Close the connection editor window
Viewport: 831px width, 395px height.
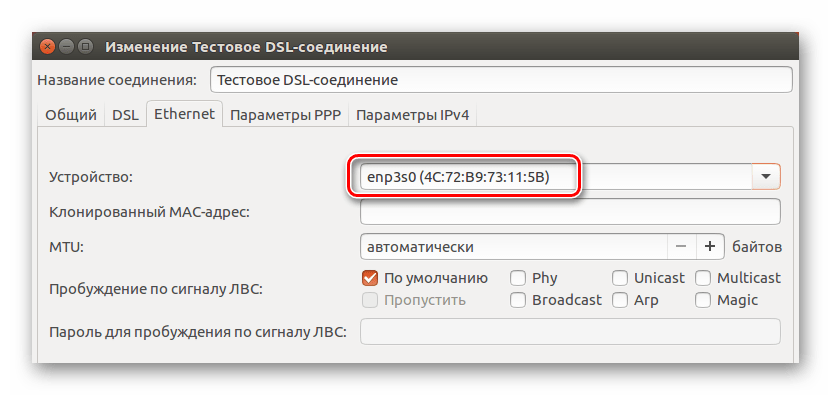49,47
